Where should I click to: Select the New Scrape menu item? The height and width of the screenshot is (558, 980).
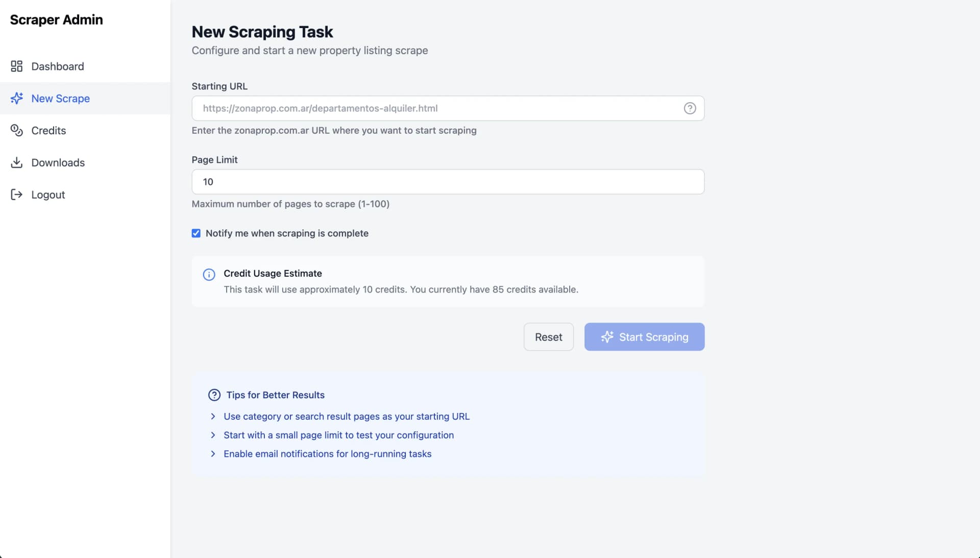click(x=61, y=98)
